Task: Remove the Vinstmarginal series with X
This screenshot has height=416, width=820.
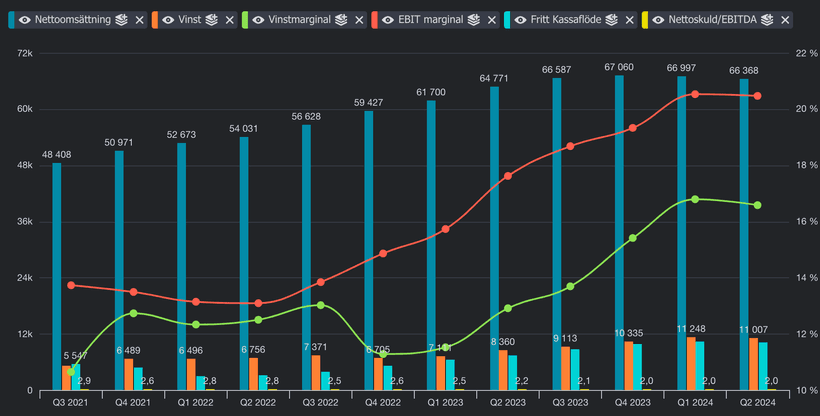Action: click(358, 20)
